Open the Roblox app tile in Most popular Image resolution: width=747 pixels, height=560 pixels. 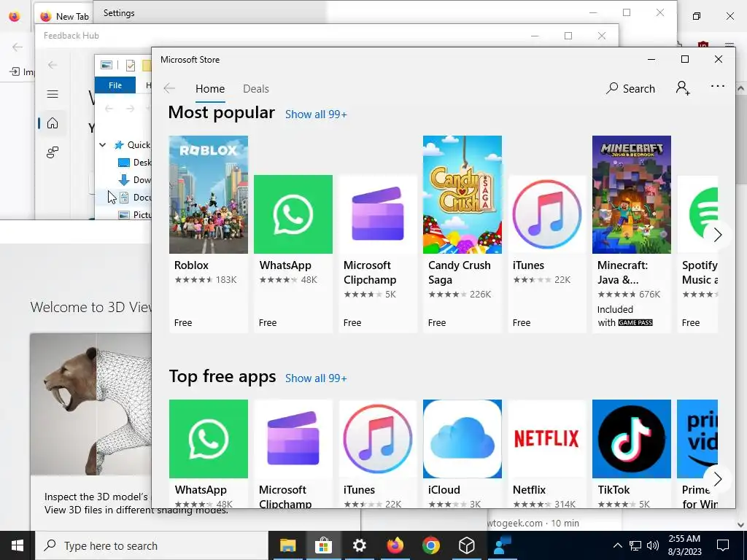pyautogui.click(x=208, y=234)
